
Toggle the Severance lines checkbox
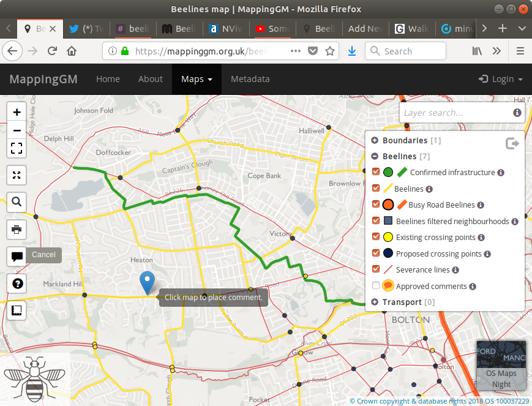click(x=376, y=269)
